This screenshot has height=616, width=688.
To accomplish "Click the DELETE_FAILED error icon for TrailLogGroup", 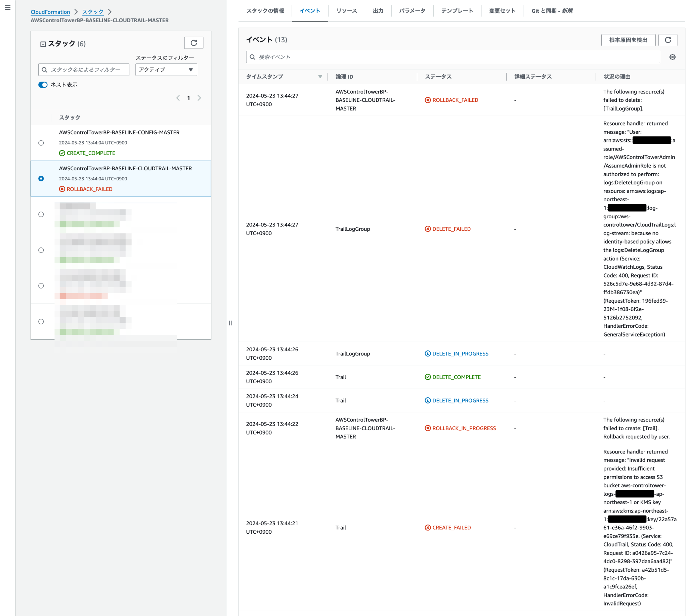I will [427, 229].
